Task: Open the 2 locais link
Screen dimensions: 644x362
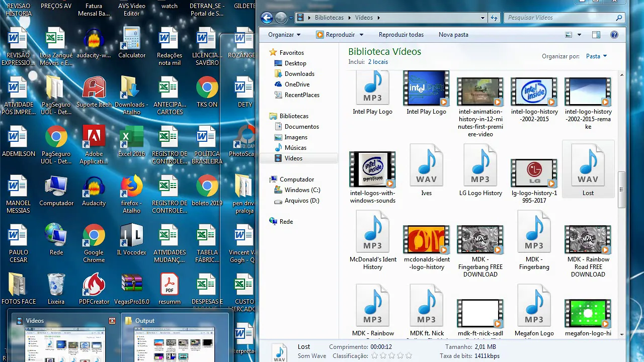Action: click(x=378, y=62)
